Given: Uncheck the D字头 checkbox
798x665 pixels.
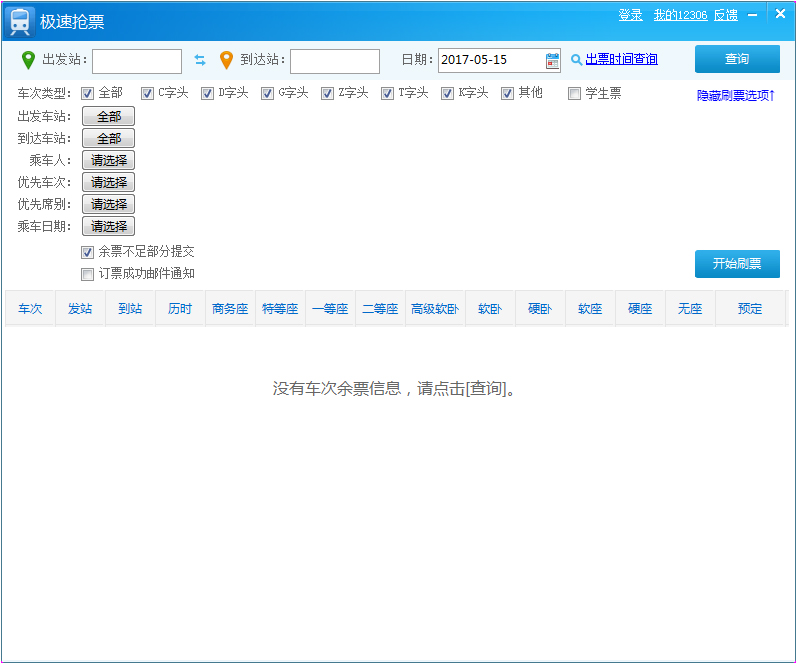Looking at the screenshot, I should point(207,94).
